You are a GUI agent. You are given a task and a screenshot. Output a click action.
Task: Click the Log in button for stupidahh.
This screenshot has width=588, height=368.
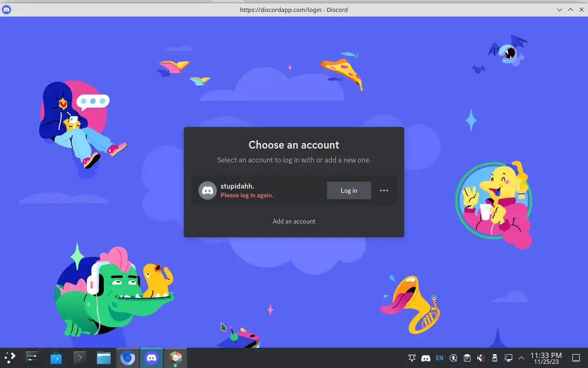click(x=349, y=190)
